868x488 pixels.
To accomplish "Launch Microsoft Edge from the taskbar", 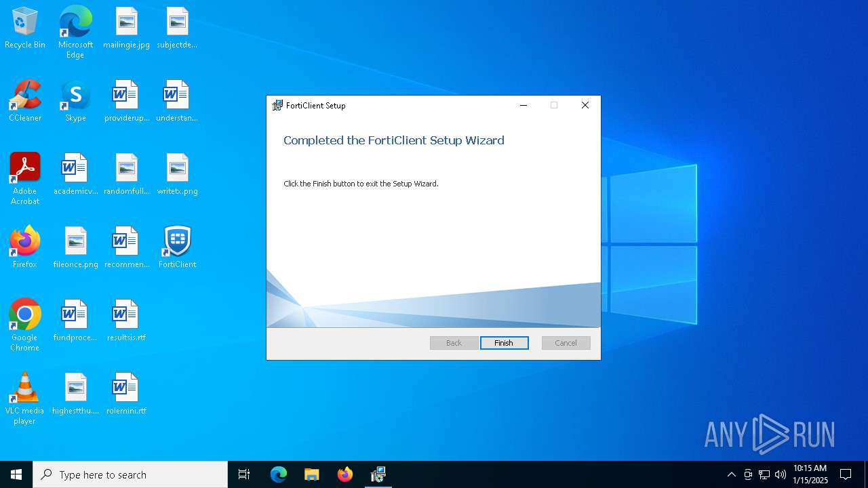I will pyautogui.click(x=279, y=474).
